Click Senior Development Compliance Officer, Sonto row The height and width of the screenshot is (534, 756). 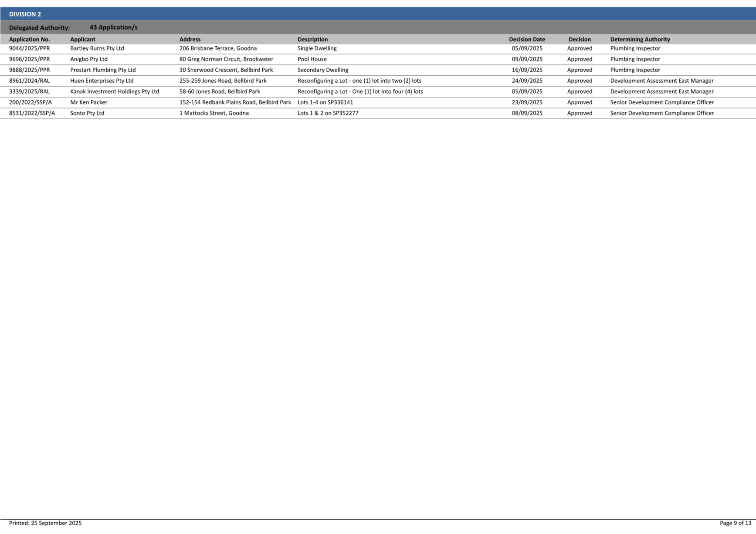coord(662,113)
